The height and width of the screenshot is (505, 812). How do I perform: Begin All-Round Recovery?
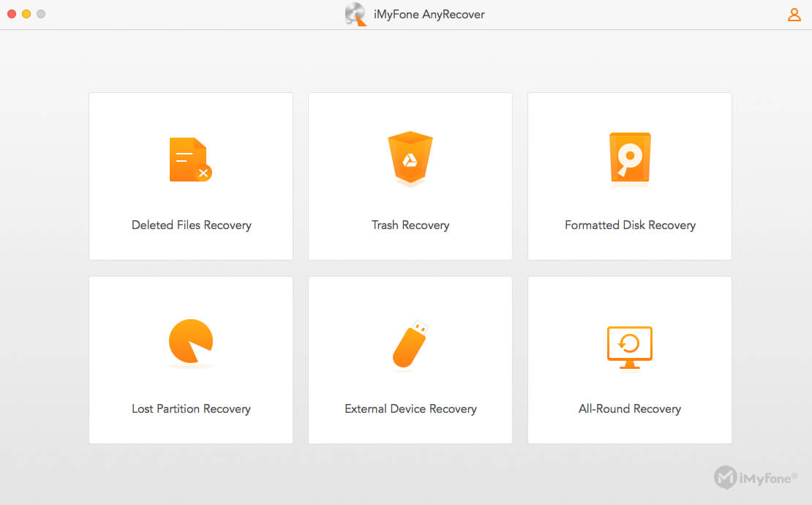629,359
